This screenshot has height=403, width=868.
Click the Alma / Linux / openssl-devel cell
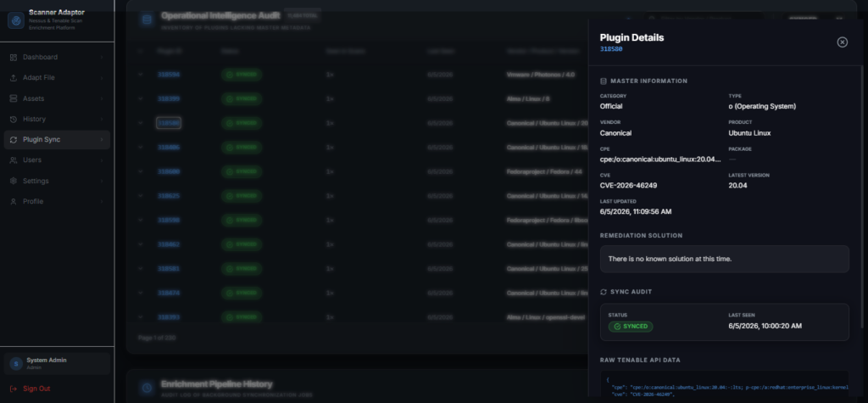[547, 317]
